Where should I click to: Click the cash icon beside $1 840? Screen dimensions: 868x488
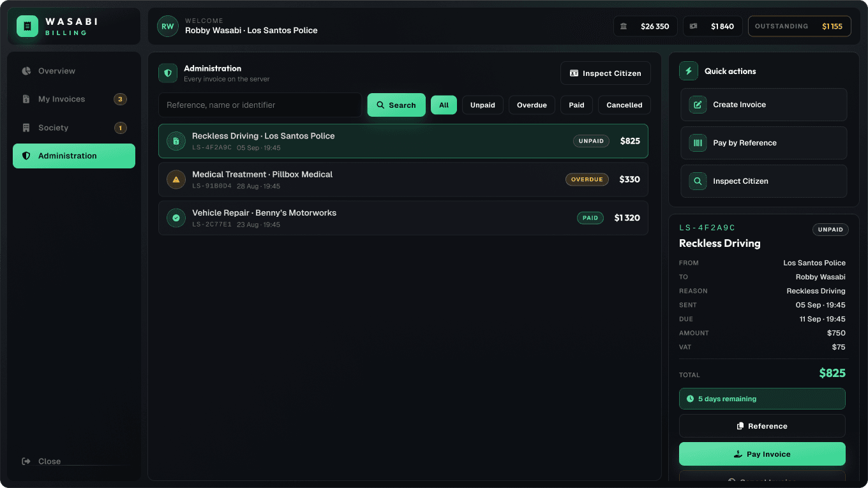pos(694,26)
